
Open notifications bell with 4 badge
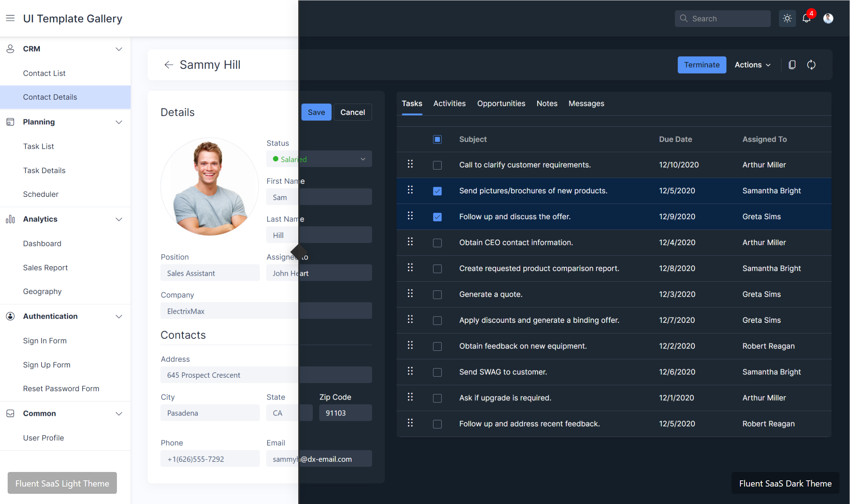(806, 18)
